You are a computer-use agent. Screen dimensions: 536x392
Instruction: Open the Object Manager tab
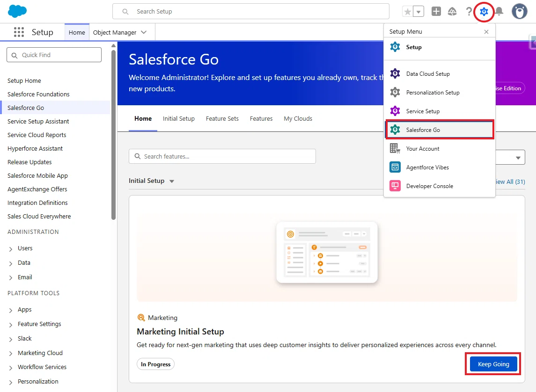coord(115,32)
